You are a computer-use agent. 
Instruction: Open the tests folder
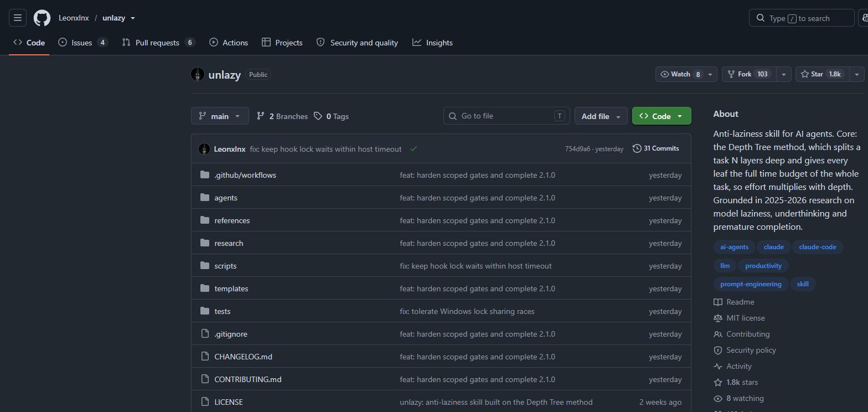223,311
